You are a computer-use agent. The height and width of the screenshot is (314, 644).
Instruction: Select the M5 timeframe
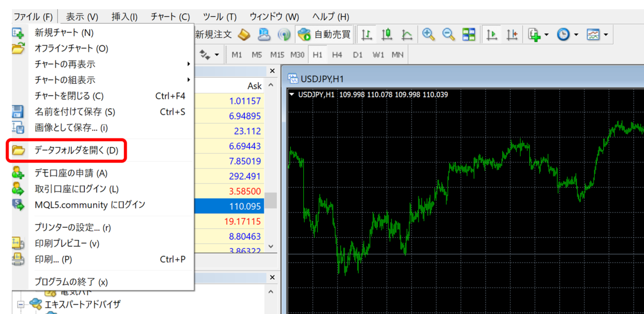257,55
